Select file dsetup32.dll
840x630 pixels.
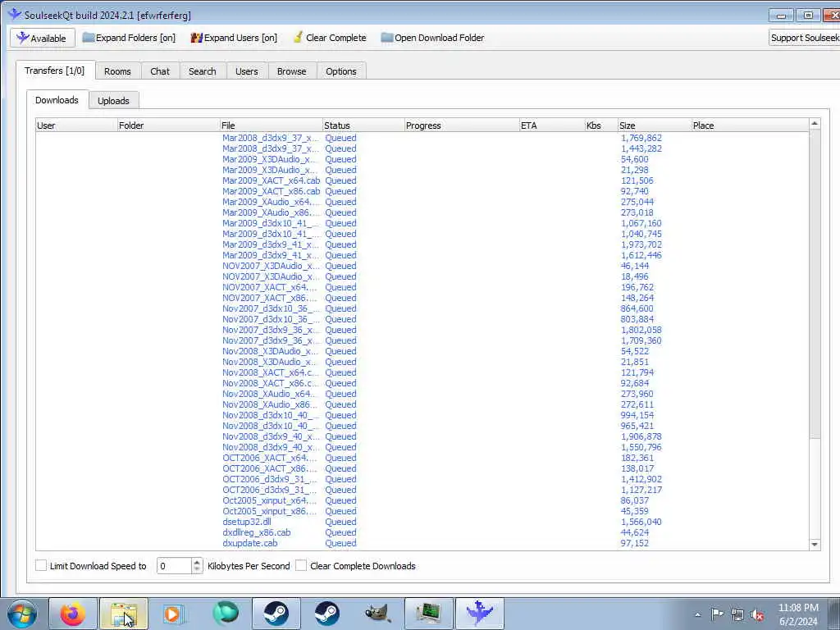coord(247,522)
